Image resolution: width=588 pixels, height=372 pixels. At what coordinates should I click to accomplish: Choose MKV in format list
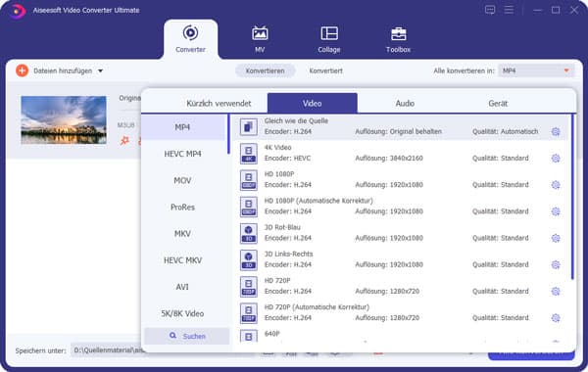pyautogui.click(x=182, y=234)
